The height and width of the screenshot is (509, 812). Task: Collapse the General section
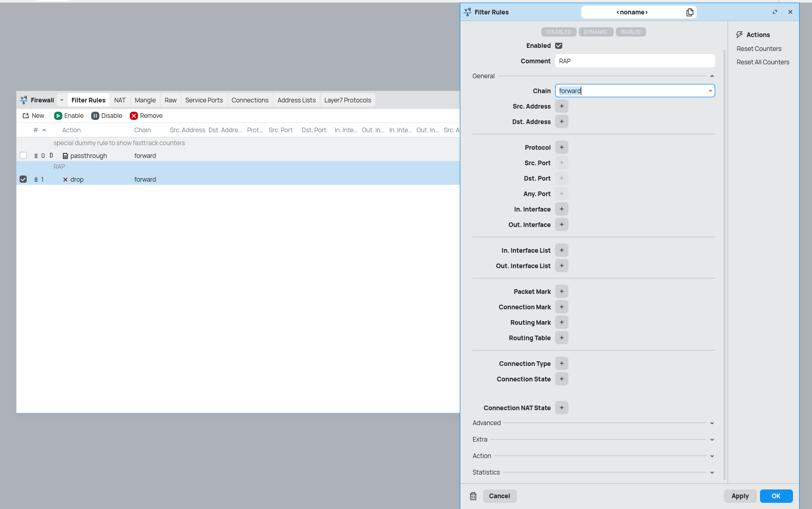point(712,76)
